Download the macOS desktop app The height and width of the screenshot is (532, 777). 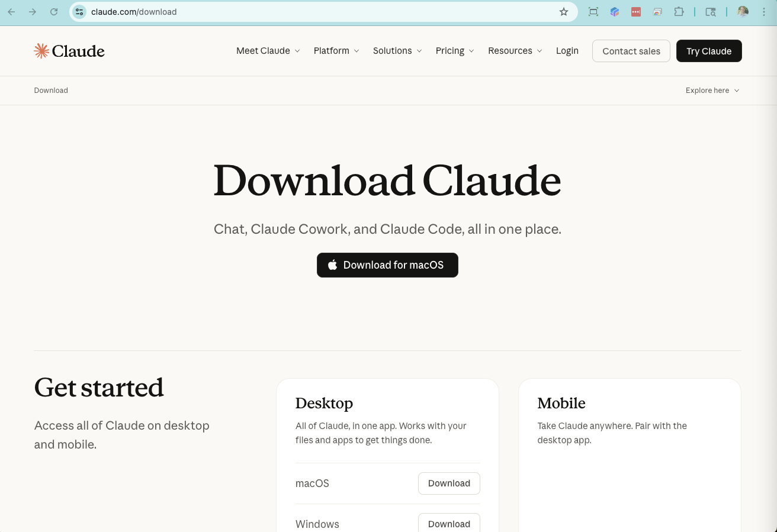(x=449, y=483)
